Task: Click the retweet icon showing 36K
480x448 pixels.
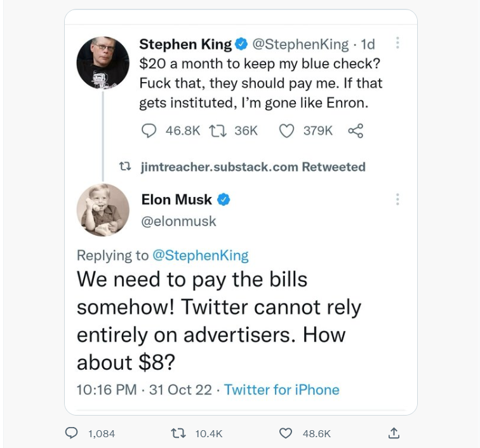Action: [218, 131]
